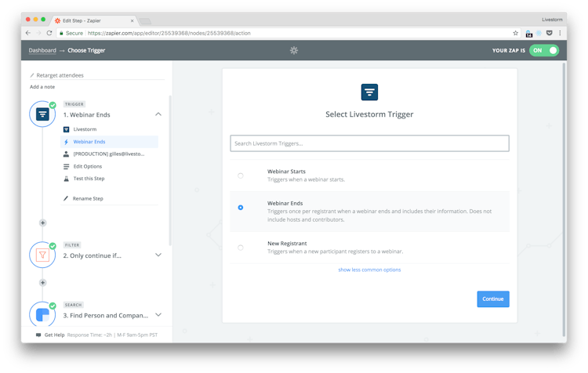Screen dimensions: 588x373
Task: Open the Chrome three-dot menu
Action: coord(560,33)
